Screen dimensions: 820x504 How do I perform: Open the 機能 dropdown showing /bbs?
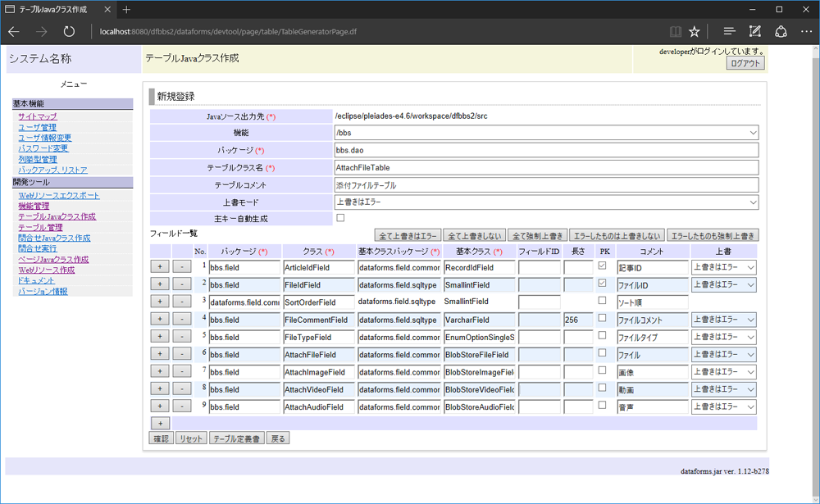[546, 133]
